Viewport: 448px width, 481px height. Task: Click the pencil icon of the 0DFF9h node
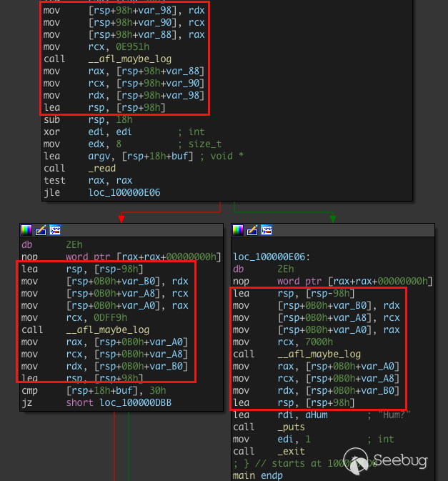click(41, 229)
